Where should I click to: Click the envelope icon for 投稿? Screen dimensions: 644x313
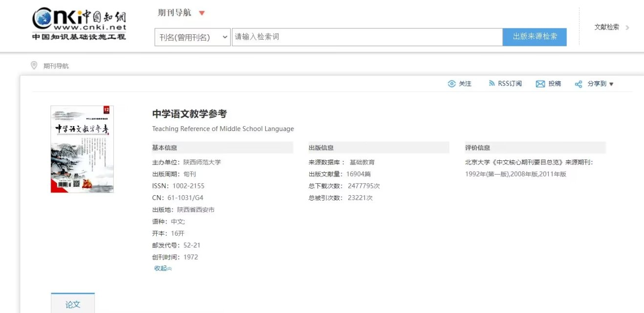point(540,84)
